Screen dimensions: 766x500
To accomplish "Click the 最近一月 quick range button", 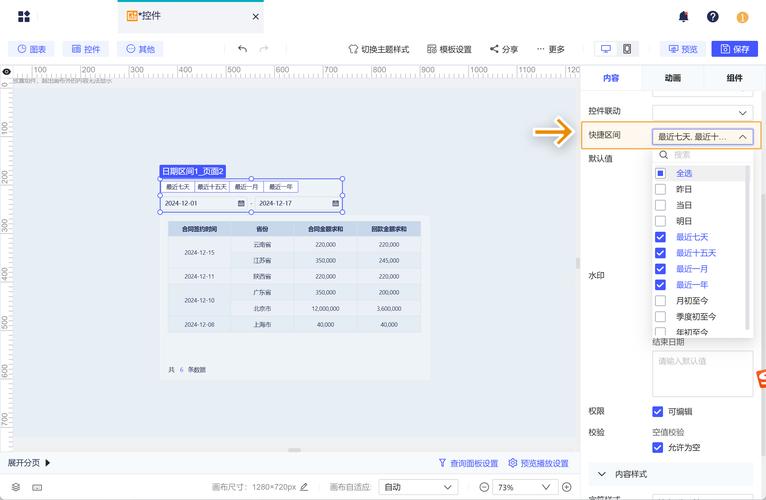I will pyautogui.click(x=246, y=187).
